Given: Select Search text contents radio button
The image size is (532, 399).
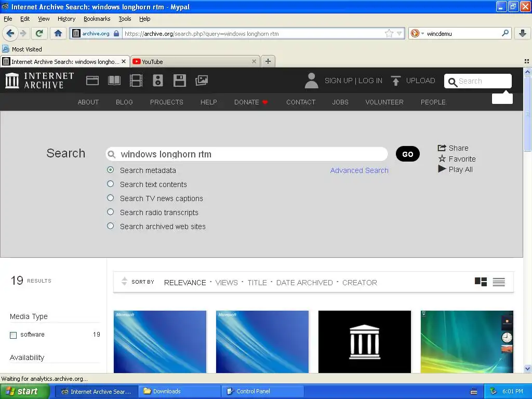Looking at the screenshot, I should coord(110,183).
